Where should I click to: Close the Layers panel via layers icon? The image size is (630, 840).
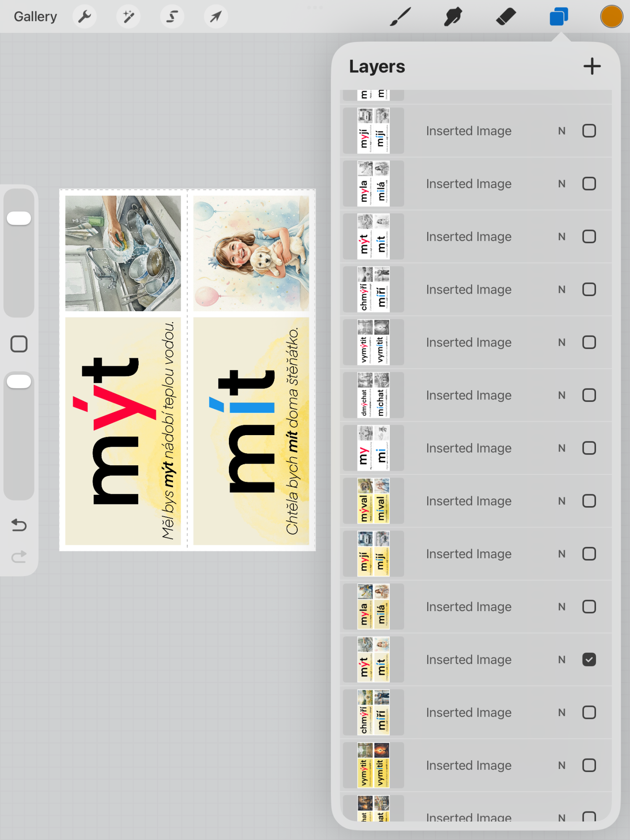click(559, 17)
